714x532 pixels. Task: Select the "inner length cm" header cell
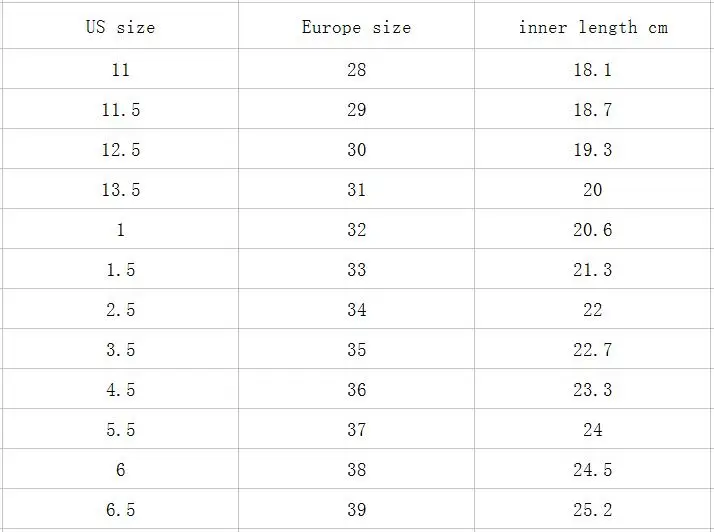[x=592, y=26]
